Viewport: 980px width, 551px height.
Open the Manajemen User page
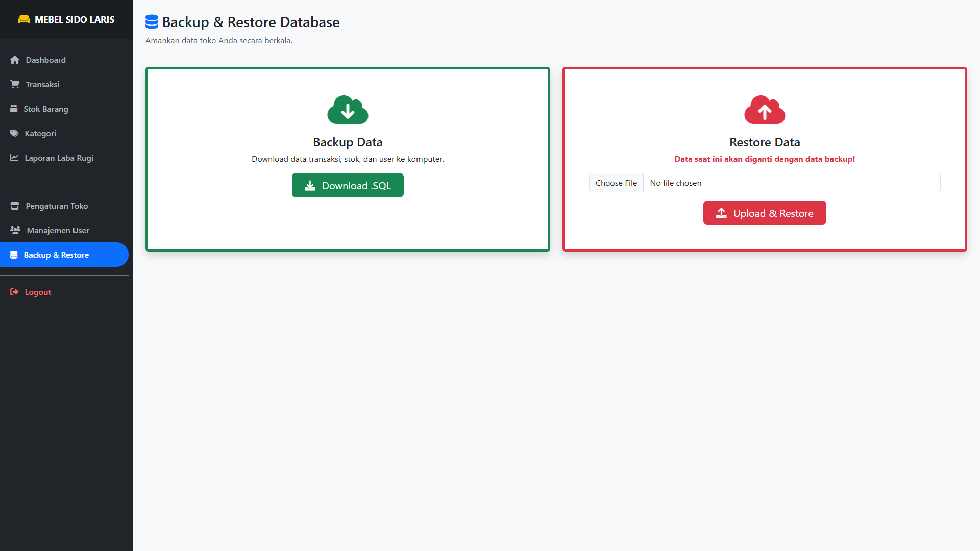(x=58, y=230)
